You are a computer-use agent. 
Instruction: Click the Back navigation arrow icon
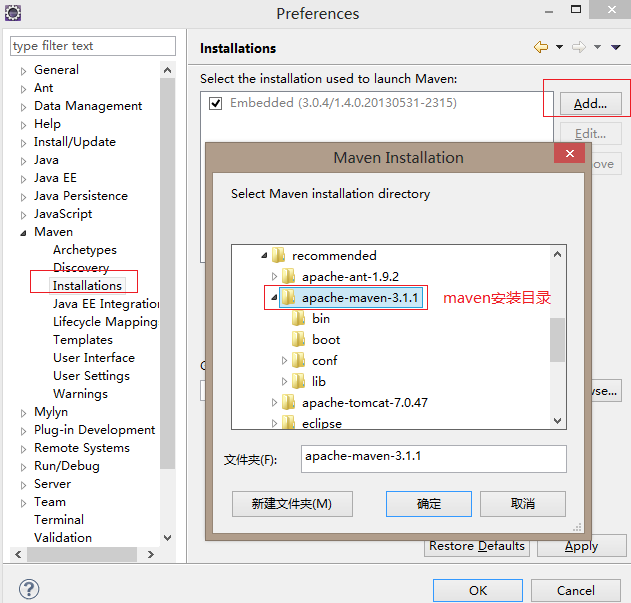pyautogui.click(x=541, y=47)
